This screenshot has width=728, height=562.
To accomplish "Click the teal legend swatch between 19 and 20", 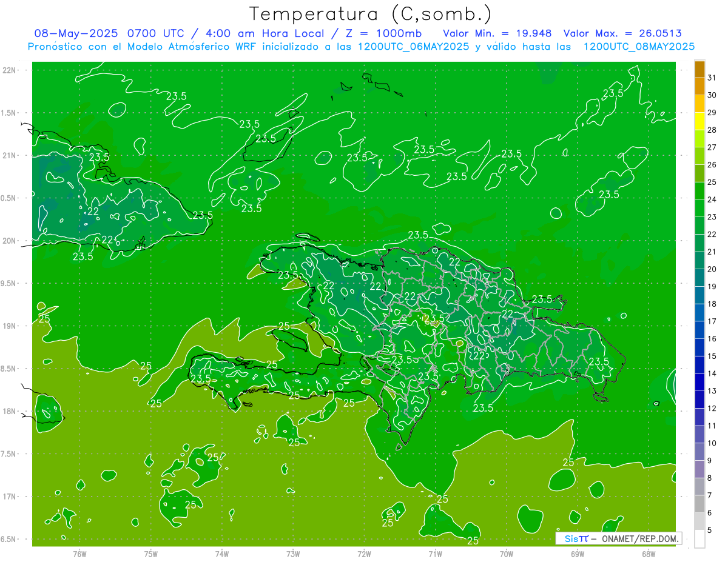I will (x=699, y=278).
